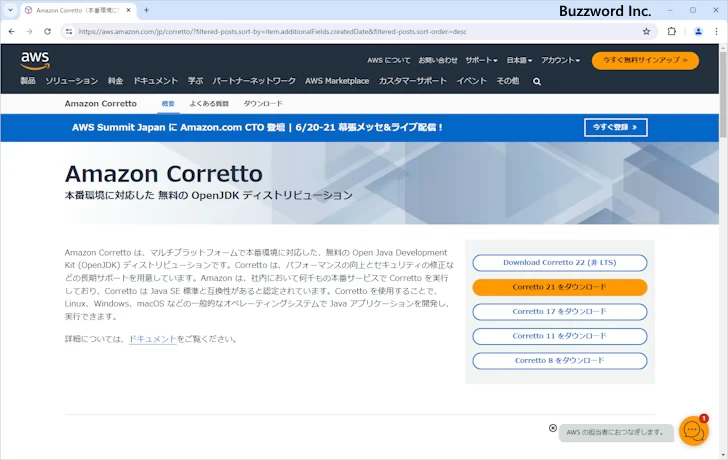Open the パートナーネットワーク menu

pyautogui.click(x=254, y=81)
